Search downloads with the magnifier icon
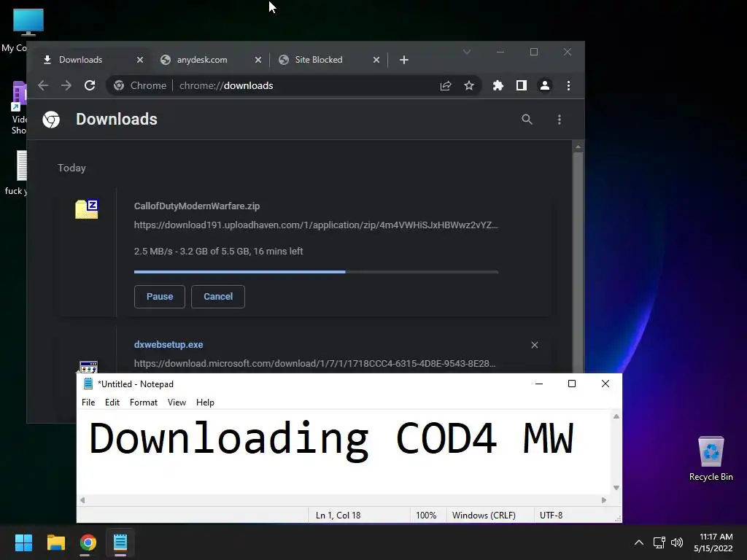 click(x=527, y=119)
